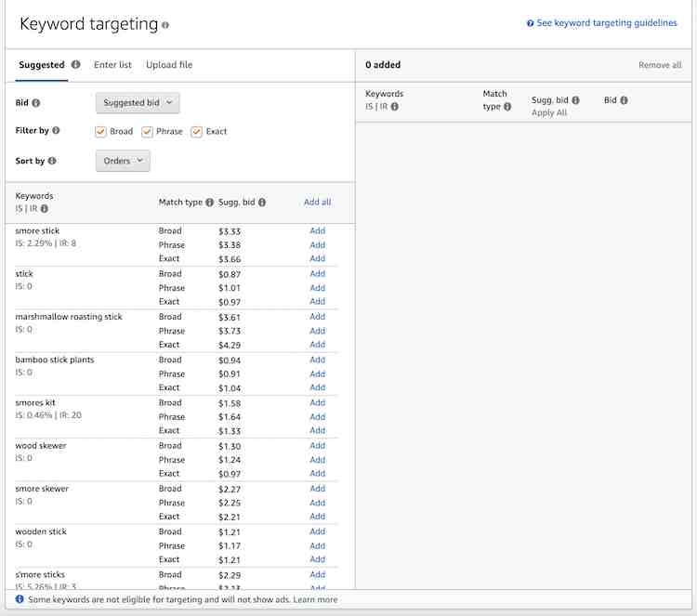Click the wood skewer keyword name
The height and width of the screenshot is (616, 697).
41,445
